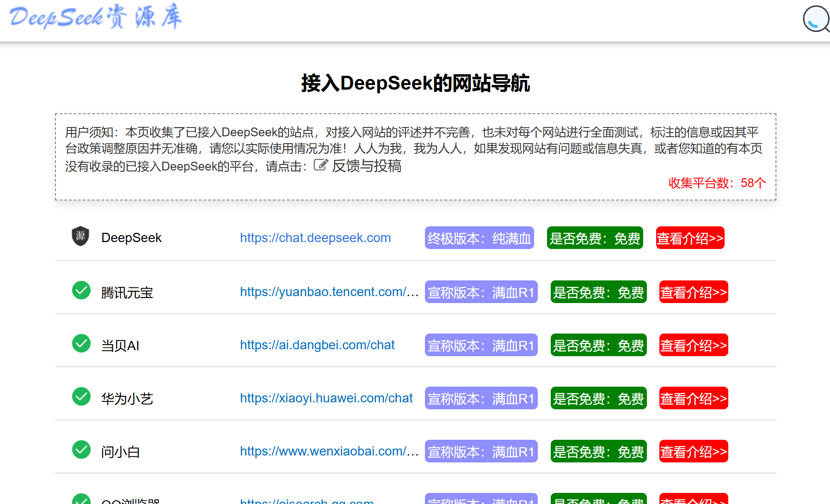Open the ai.dangbei.com/chat link
The height and width of the screenshot is (504, 830).
[x=317, y=345]
